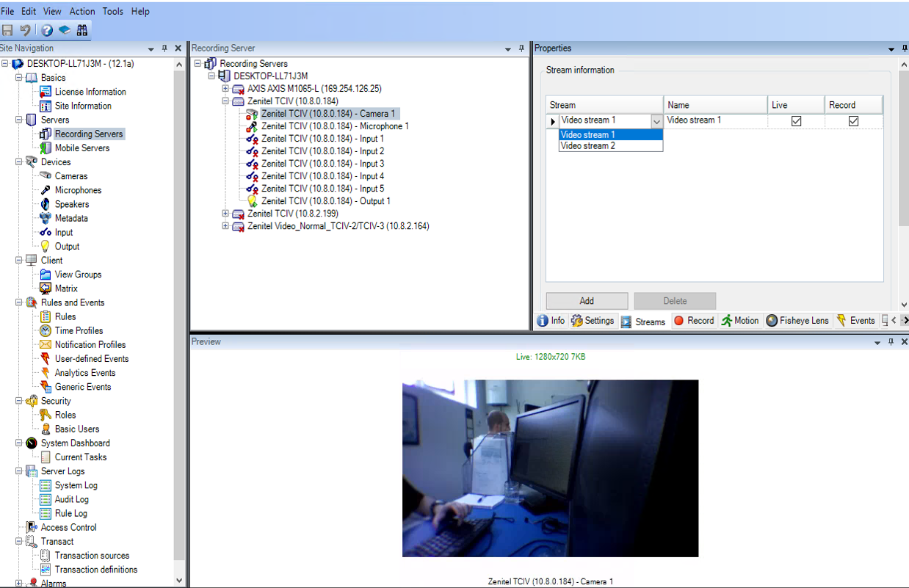Click the camera preview video image
Screen dimensions: 909x588
point(550,468)
